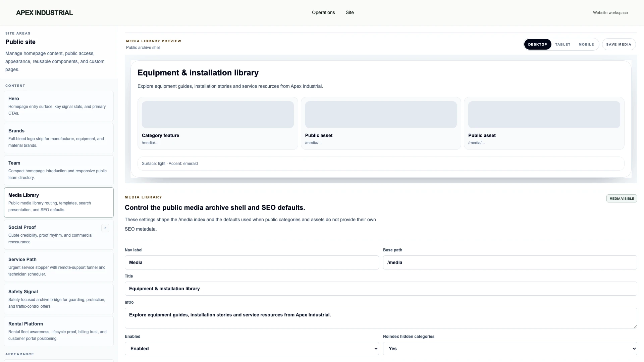Focus the Title input field
This screenshot has height=362, width=644.
(381, 289)
